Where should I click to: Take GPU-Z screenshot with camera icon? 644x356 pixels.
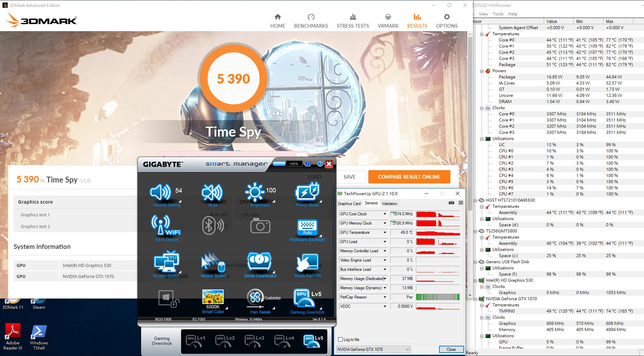(x=451, y=203)
